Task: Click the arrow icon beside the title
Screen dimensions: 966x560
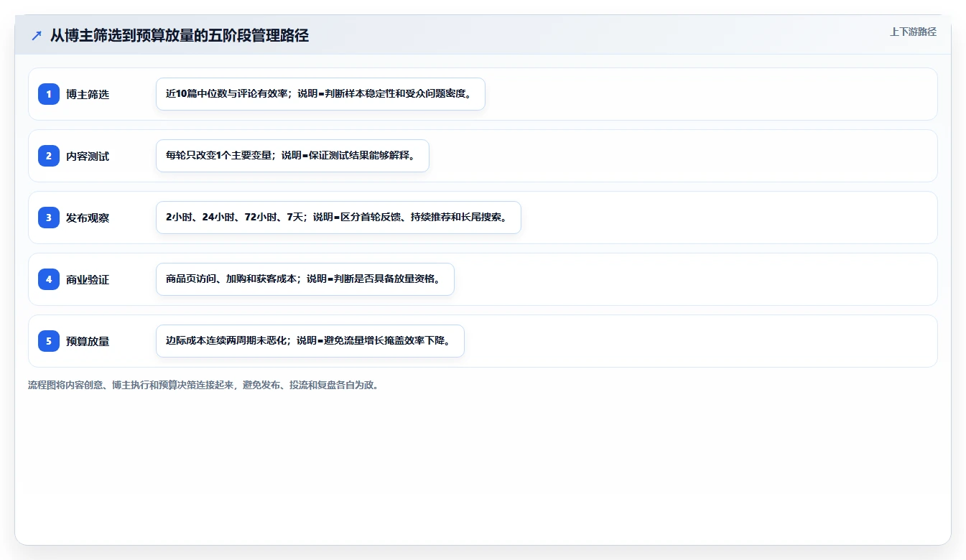Action: [37, 36]
